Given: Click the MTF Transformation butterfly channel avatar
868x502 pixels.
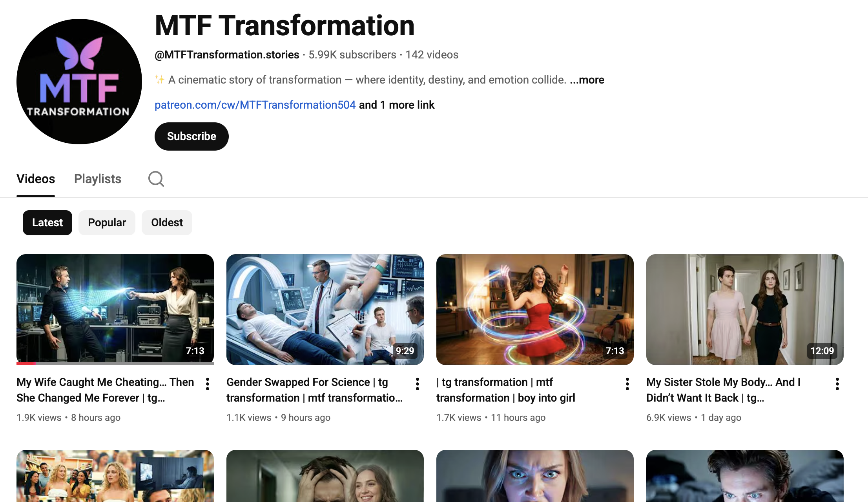Looking at the screenshot, I should [x=79, y=82].
